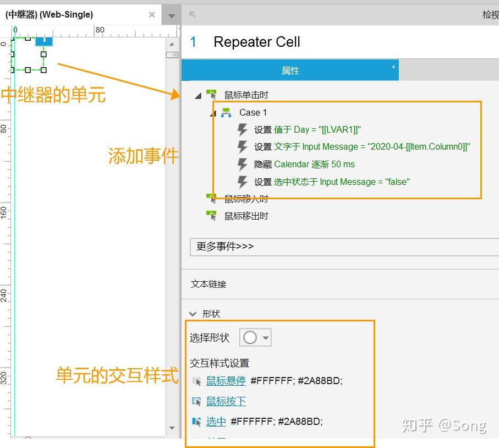Screen dimensions: 499x448
Task: Click the lightning icon beside 设置 值于 Day
Action: coord(243,129)
